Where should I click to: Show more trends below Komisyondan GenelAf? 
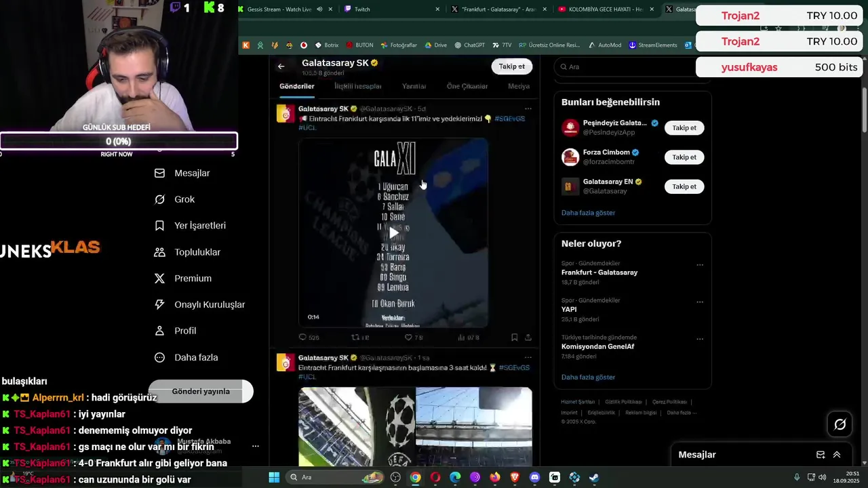[588, 377]
